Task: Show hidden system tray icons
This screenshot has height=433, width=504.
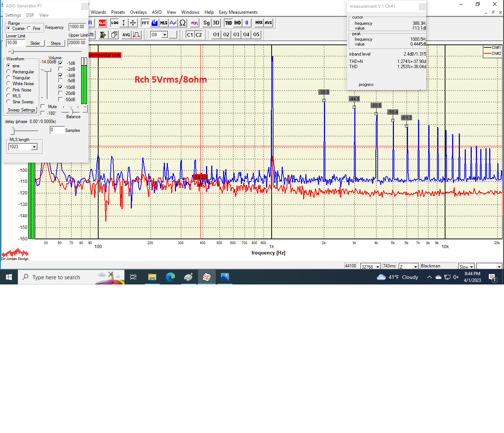Action: (x=430, y=277)
